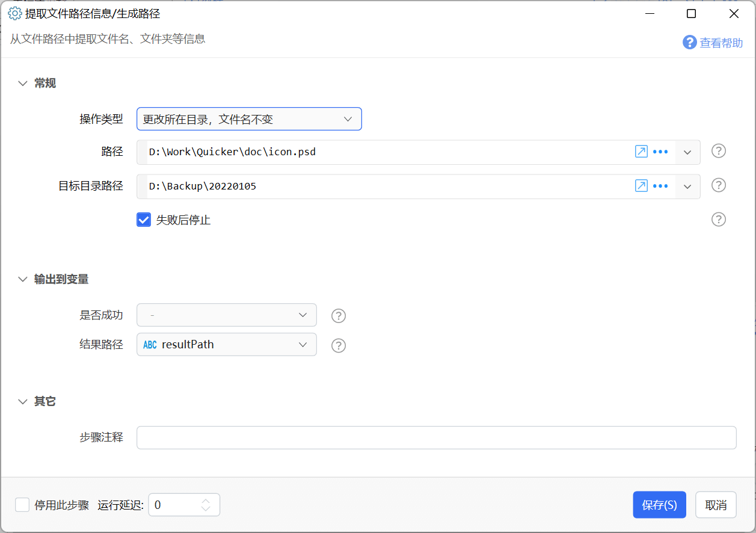Image resolution: width=756 pixels, height=533 pixels.
Task: Uncheck the 失败后停止 checkbox
Action: (x=144, y=220)
